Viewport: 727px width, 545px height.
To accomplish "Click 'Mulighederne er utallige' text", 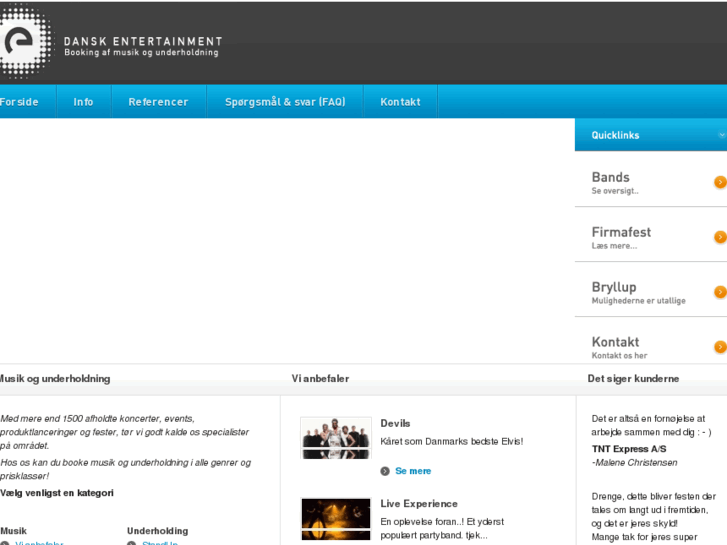I will pos(638,301).
